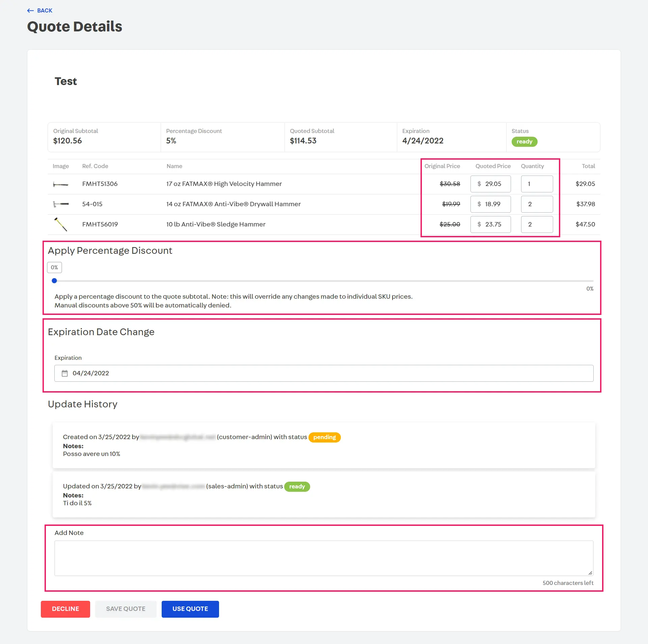Click the 0% discount value box
This screenshot has height=644, width=648.
point(54,268)
